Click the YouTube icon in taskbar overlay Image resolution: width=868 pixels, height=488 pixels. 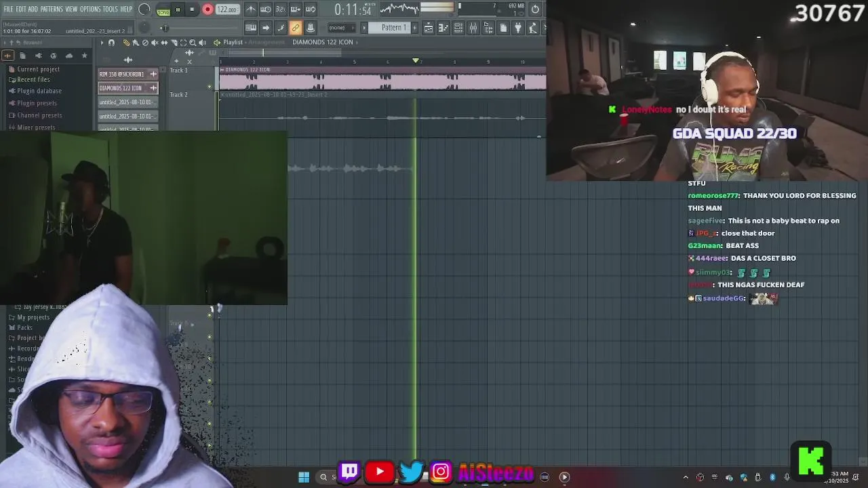pos(380,472)
